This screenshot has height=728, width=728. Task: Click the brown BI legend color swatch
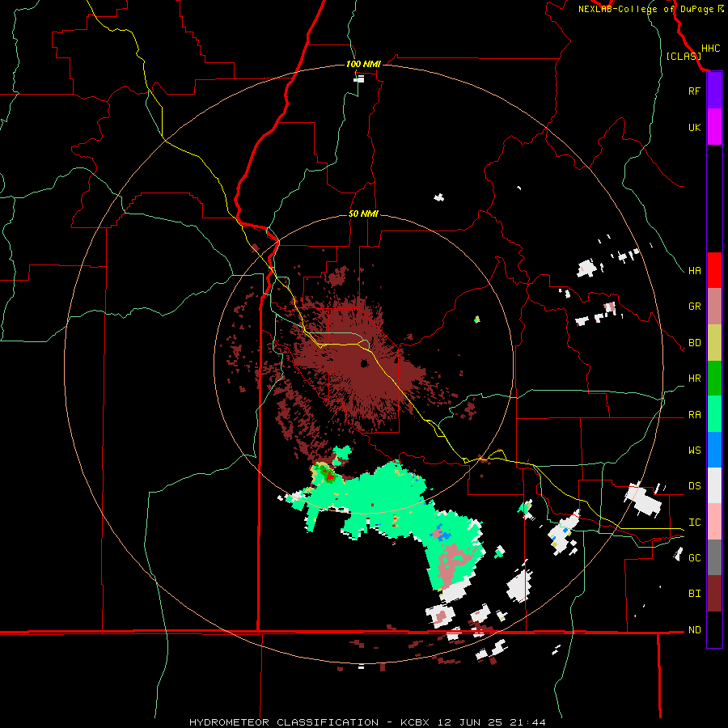click(x=714, y=594)
